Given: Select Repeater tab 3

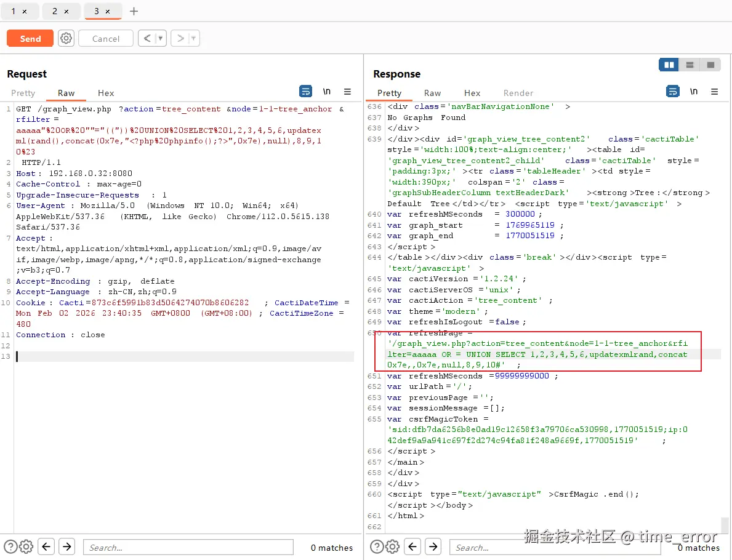Looking at the screenshot, I should tap(97, 11).
